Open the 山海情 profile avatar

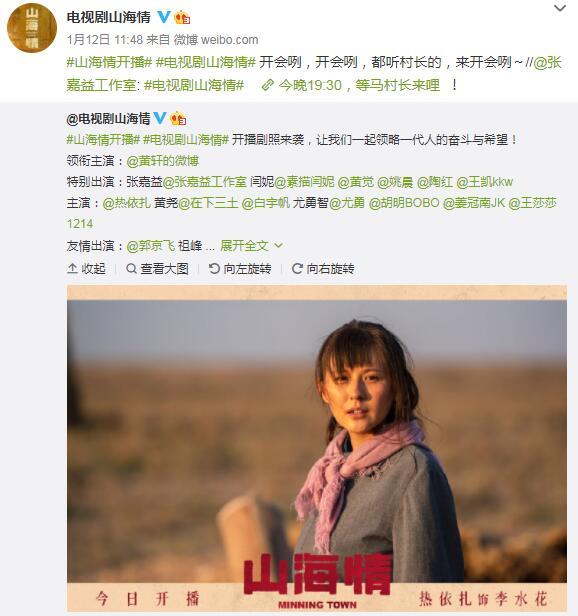point(32,28)
